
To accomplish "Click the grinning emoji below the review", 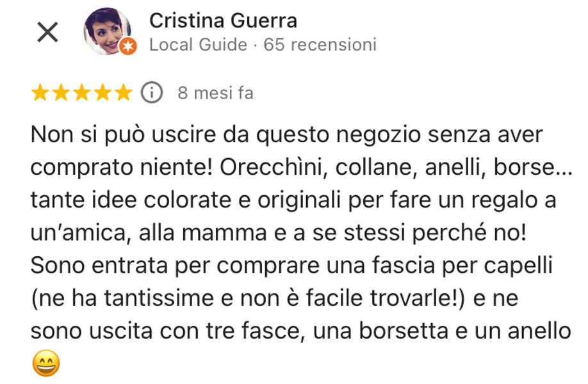I will tap(45, 363).
